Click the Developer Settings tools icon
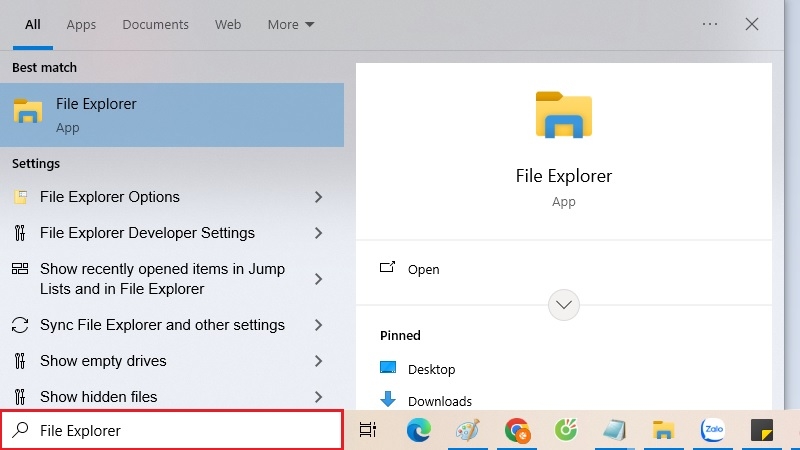Viewport: 800px width, 450px height. [20, 233]
